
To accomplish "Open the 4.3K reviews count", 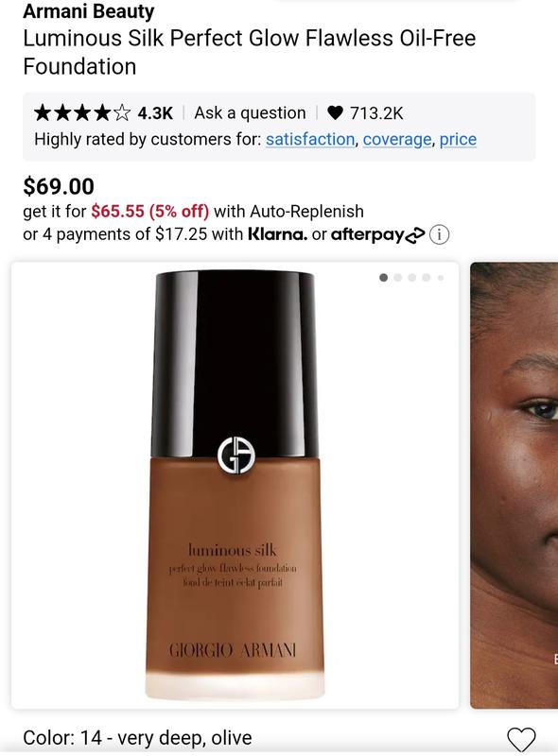I will pos(155,113).
